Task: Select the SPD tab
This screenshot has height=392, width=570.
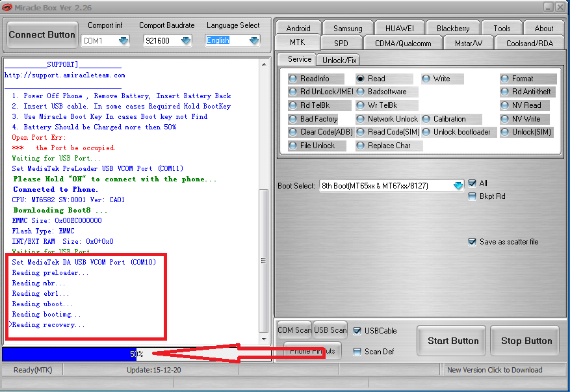Action: coord(341,44)
